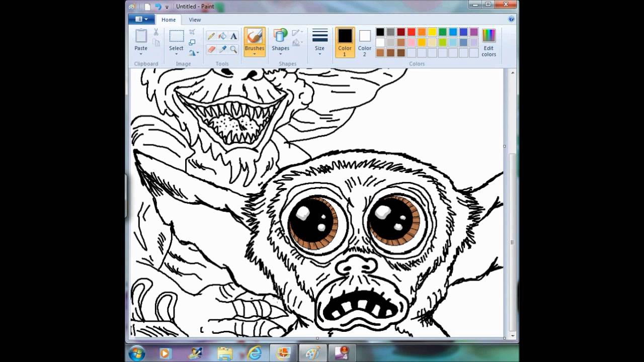Pick the yellow color swatch
Viewport: 644px width, 362px height.
tap(432, 32)
